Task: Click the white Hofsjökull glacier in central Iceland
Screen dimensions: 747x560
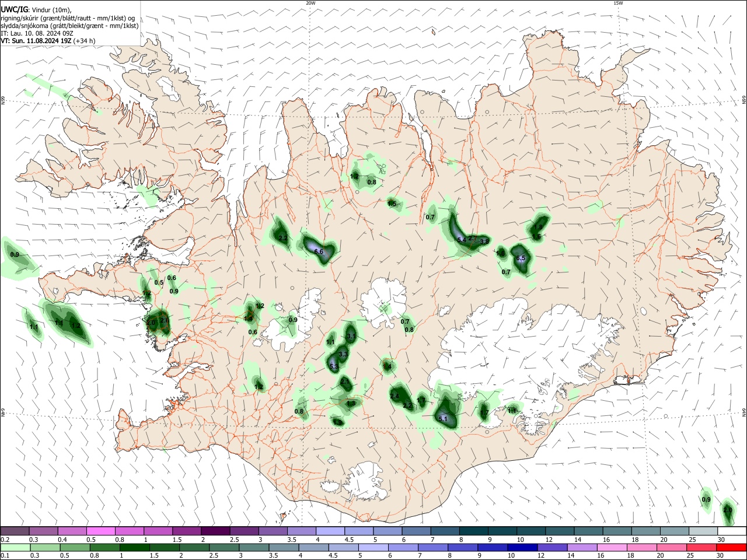Action: click(x=383, y=302)
